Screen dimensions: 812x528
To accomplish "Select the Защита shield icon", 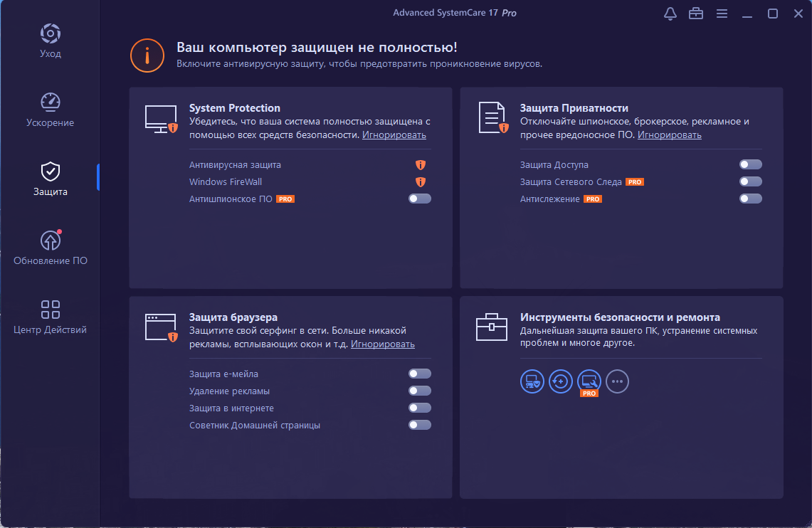I will [51, 171].
